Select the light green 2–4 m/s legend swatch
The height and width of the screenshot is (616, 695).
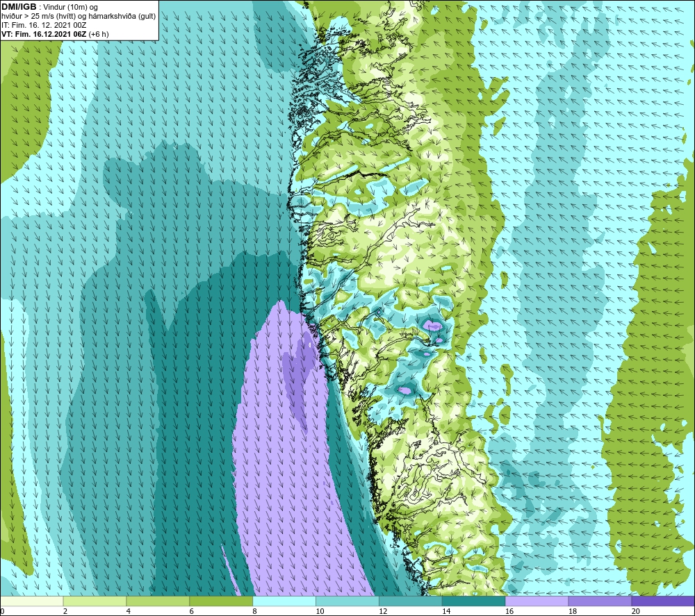click(95, 601)
